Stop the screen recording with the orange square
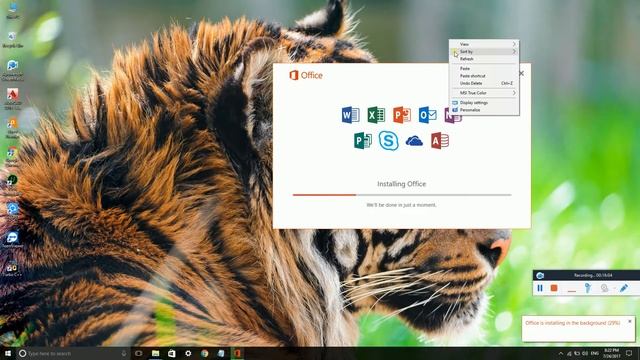The width and height of the screenshot is (640, 360). 554,288
